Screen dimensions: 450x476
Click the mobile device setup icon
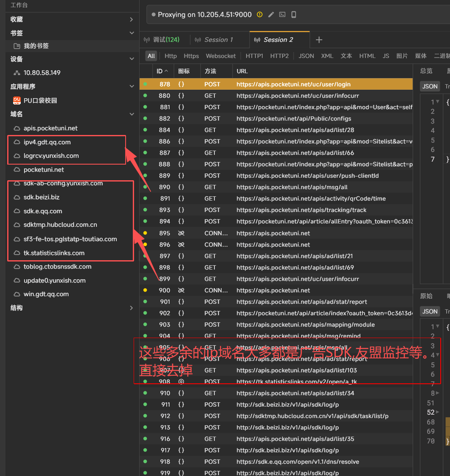294,14
